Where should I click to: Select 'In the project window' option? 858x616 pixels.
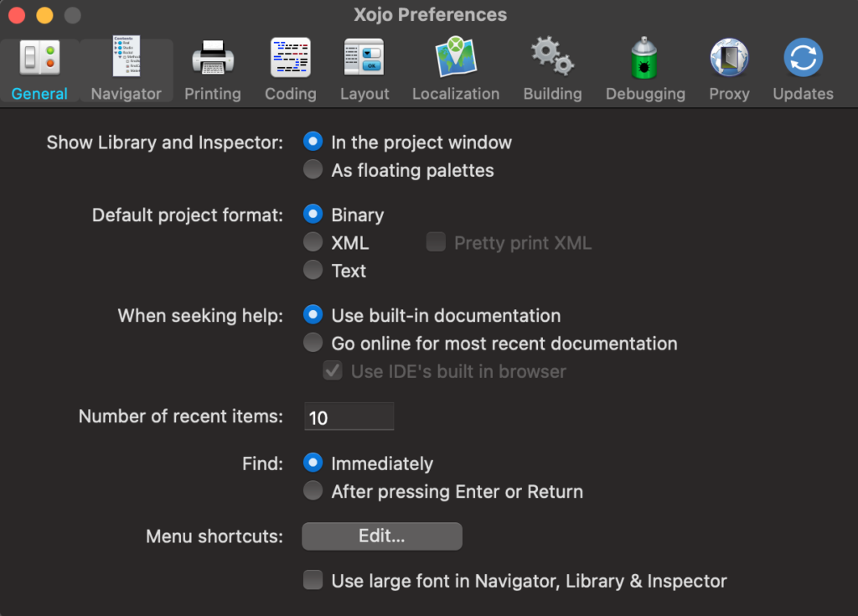(x=313, y=142)
